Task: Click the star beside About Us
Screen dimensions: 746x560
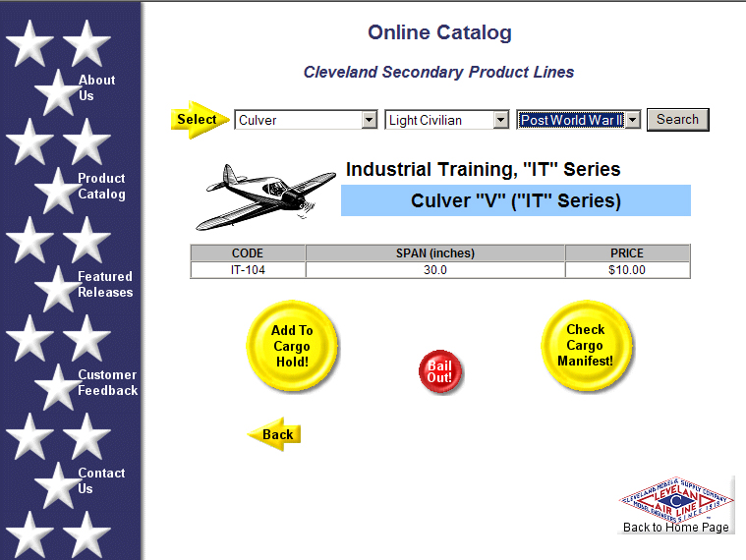Action: tap(56, 92)
